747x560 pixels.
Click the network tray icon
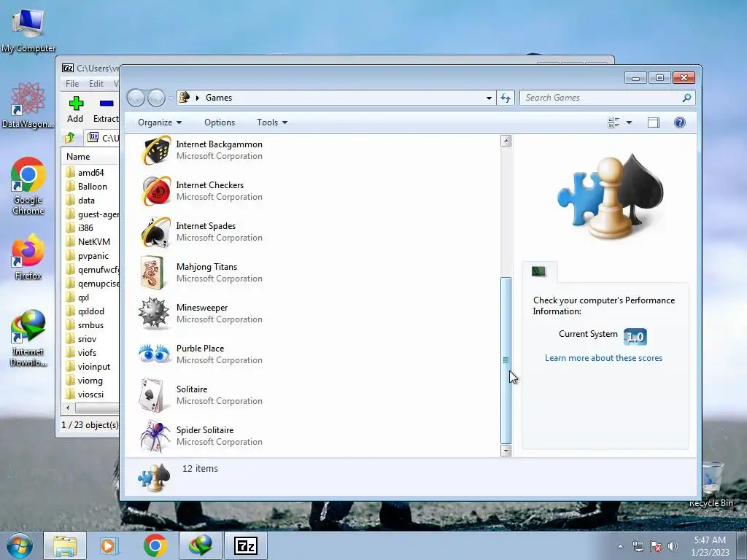click(638, 546)
